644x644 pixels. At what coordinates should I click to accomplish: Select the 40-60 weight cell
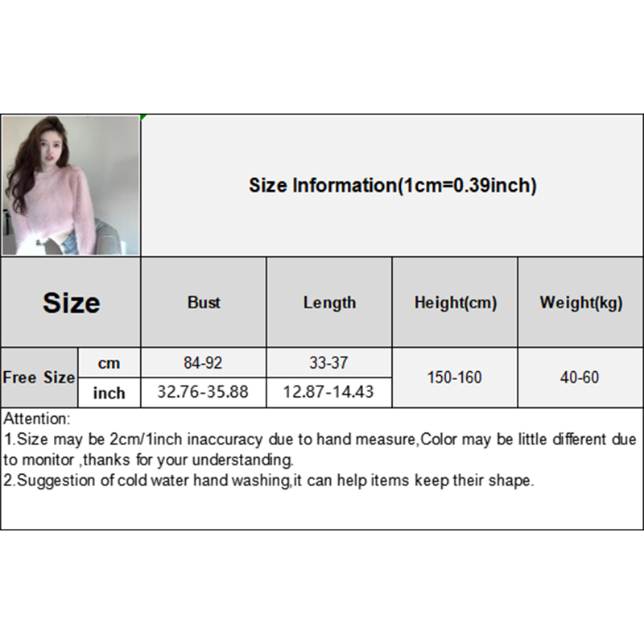580,378
